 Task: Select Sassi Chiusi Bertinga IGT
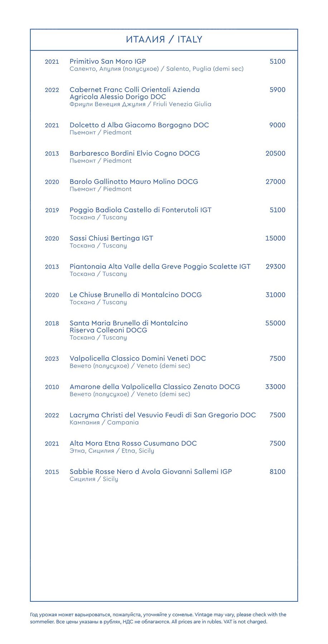(111, 238)
